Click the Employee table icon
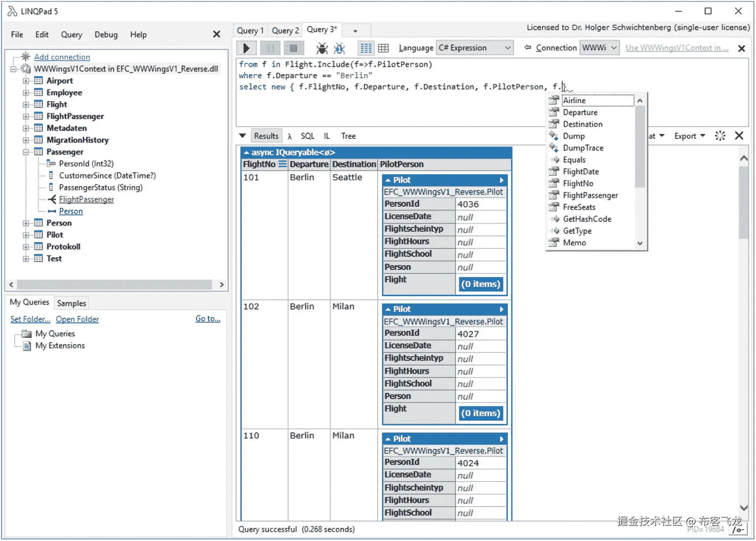The width and height of the screenshot is (756, 541). coord(39,92)
